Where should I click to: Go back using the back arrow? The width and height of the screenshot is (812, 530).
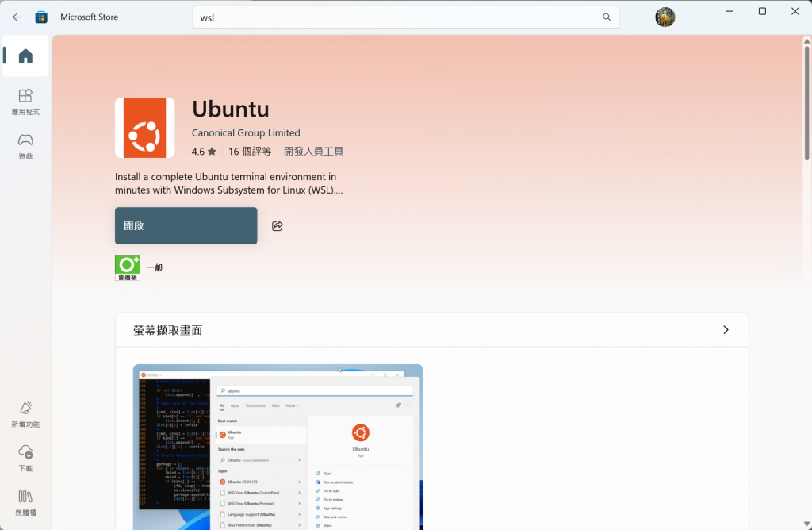tap(17, 17)
